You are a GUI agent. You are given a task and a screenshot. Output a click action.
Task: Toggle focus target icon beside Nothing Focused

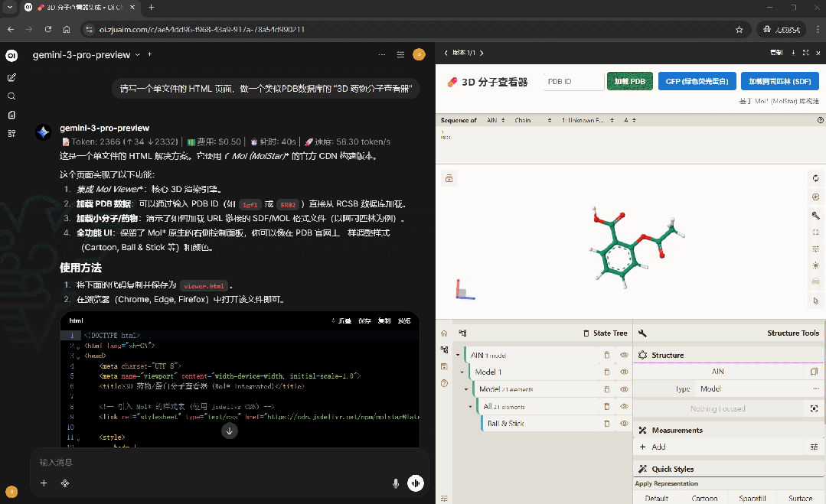814,408
